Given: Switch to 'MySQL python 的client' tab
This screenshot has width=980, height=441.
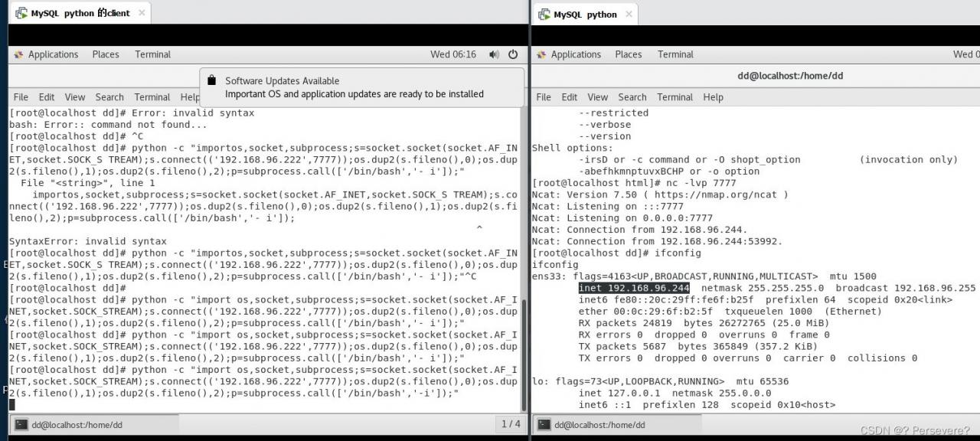Looking at the screenshot, I should 80,13.
